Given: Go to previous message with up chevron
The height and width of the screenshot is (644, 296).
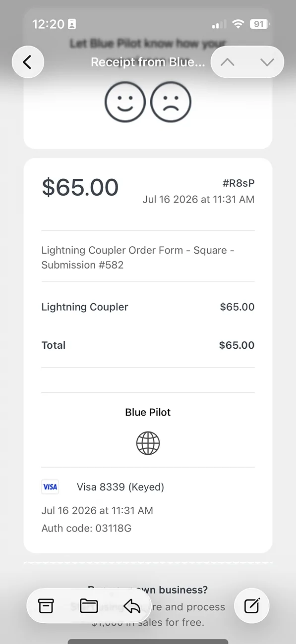Looking at the screenshot, I should pos(228,62).
